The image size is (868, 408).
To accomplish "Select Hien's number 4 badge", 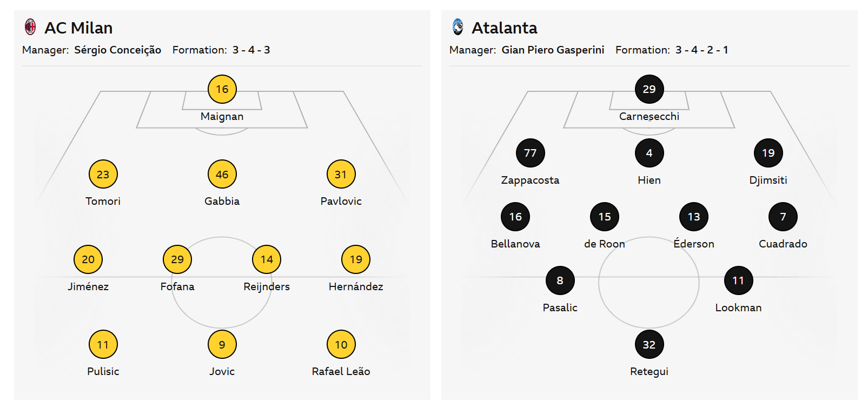I will point(649,153).
